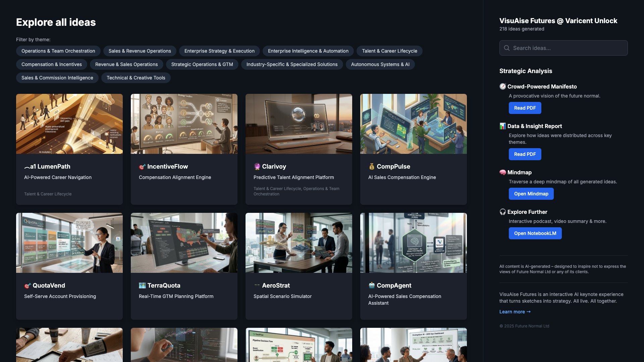Screen dimensions: 644x362
Task: Read PDF for Data & Insight Report
Action: point(525,154)
